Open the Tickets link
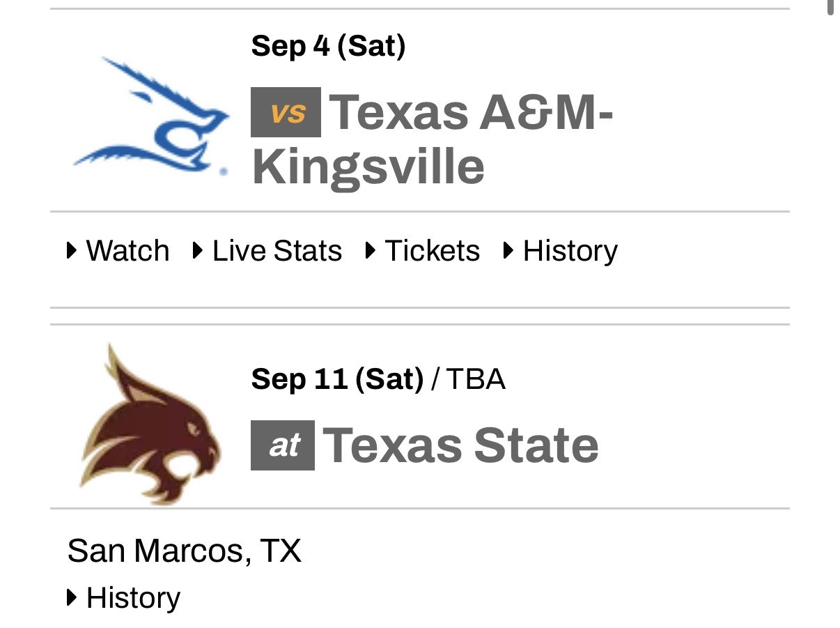 point(432,251)
